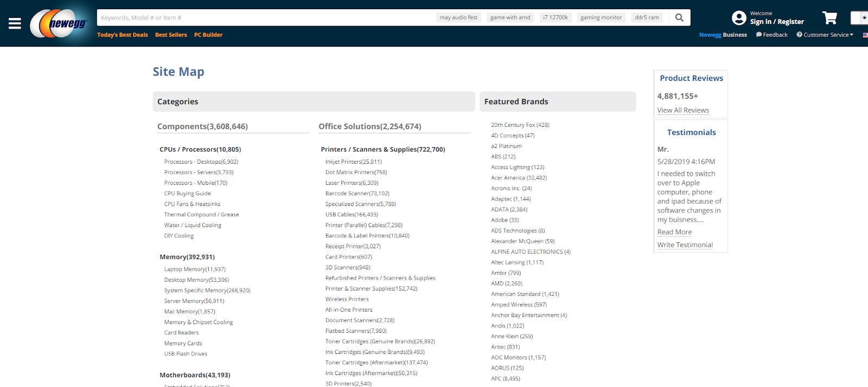Open Toner Cartridges (Aftermarket) link
This screenshot has width=868, height=387.
376,363
